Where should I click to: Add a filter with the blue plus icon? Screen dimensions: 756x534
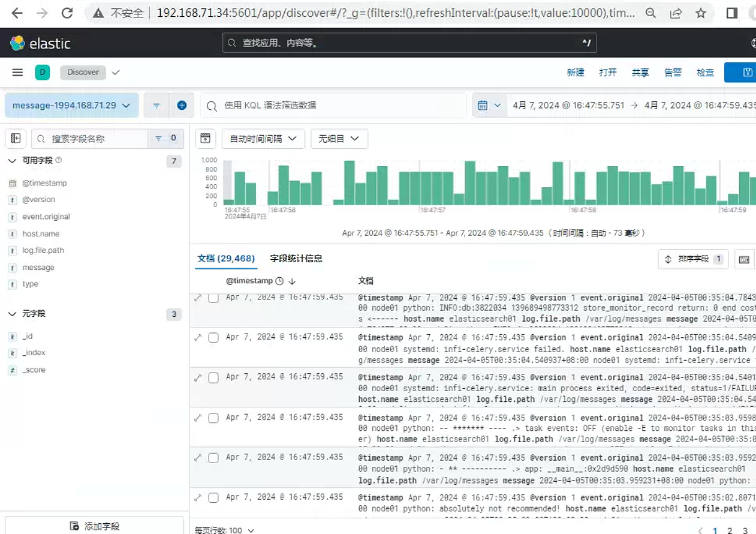[x=182, y=106]
